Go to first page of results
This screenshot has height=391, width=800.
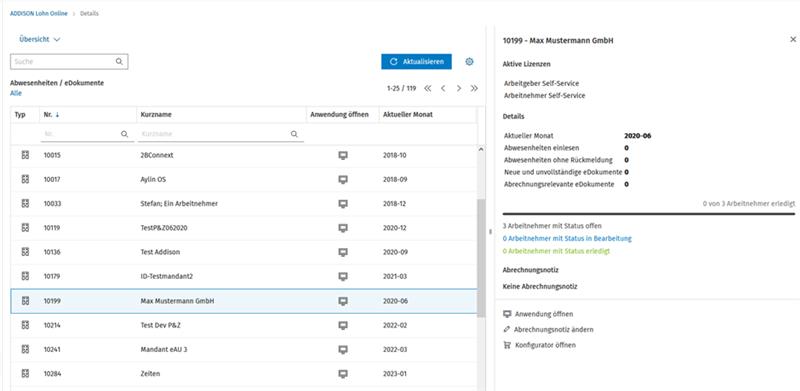428,88
